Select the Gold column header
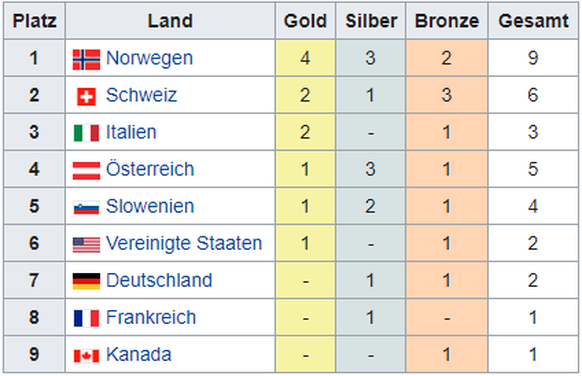582x376 pixels. pyautogui.click(x=305, y=20)
